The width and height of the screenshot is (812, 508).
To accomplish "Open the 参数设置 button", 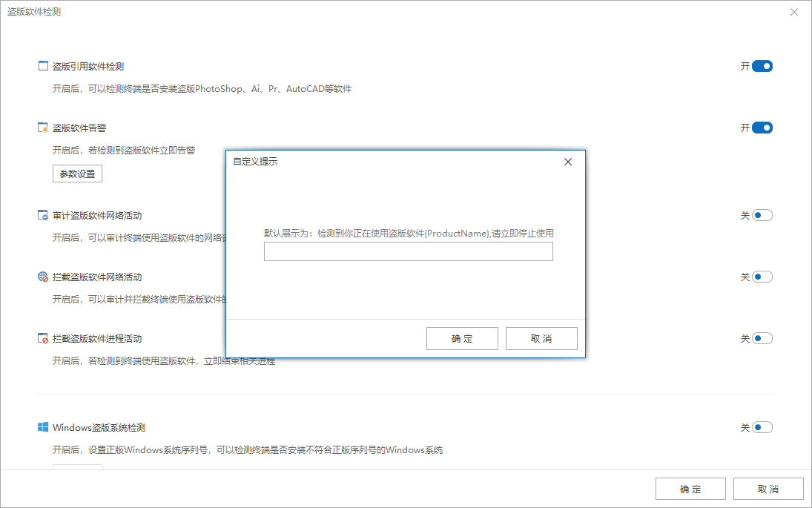I will point(77,174).
